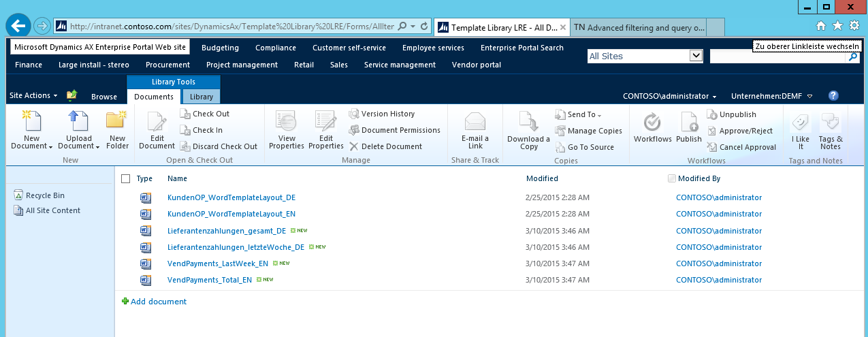868x337 pixels.
Task: Click the Add document link
Action: point(158,302)
